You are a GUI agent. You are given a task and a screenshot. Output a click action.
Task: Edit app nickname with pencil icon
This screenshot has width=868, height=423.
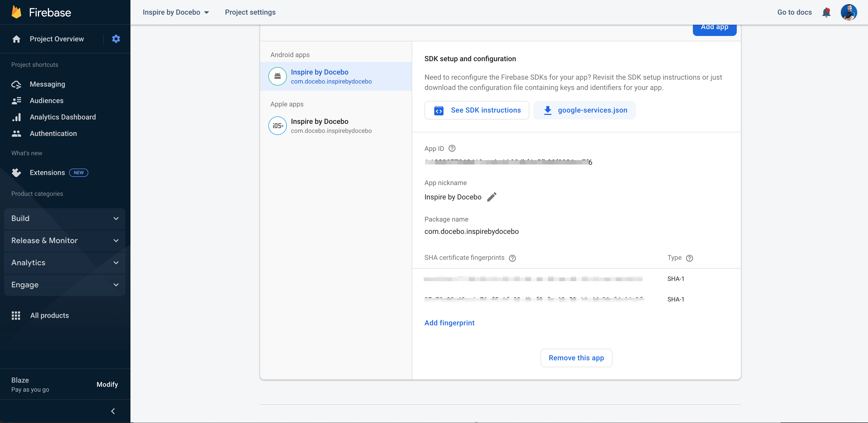[492, 197]
